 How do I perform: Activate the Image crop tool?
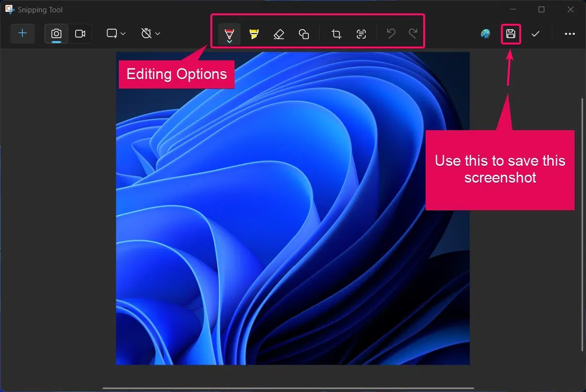(x=337, y=34)
